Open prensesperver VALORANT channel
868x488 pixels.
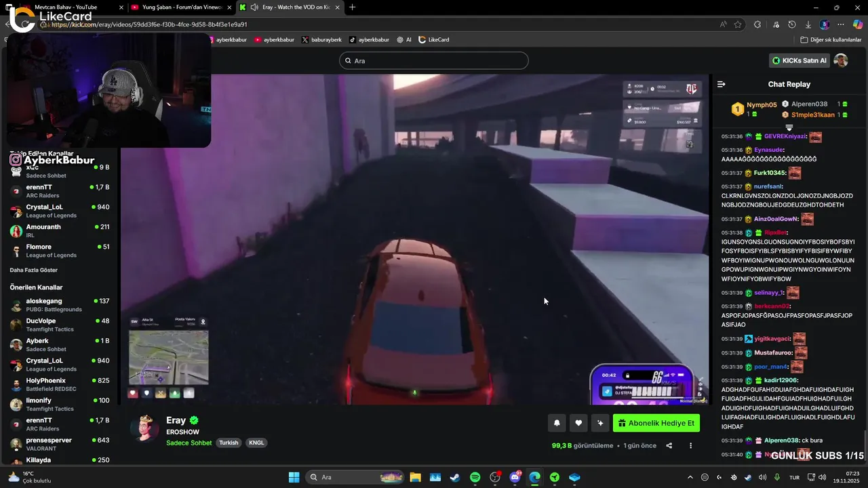coord(60,444)
